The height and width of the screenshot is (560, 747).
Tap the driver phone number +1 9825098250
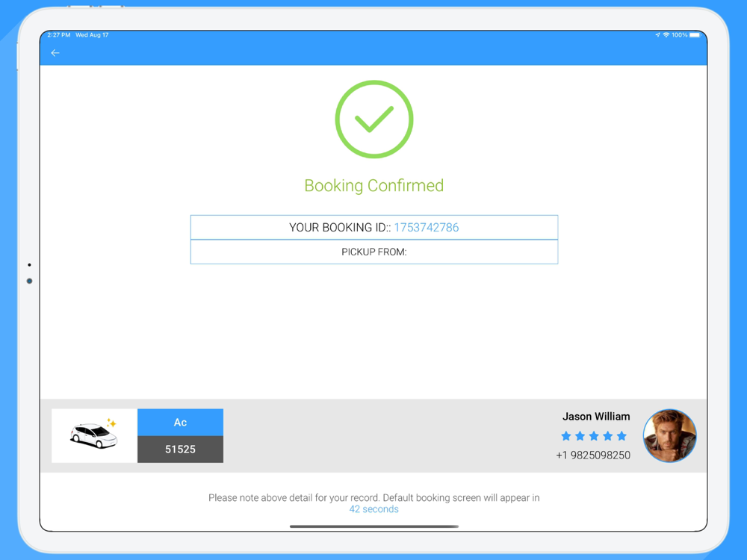(593, 455)
